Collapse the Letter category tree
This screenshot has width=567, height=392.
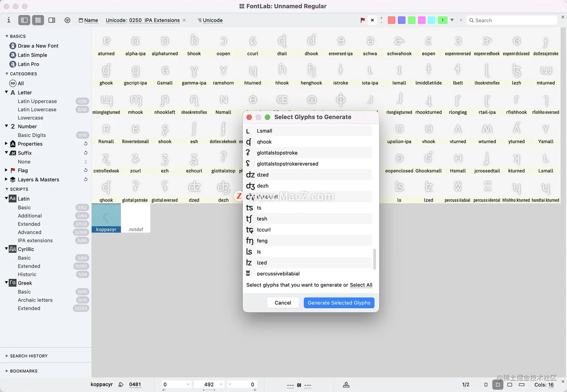pos(6,92)
